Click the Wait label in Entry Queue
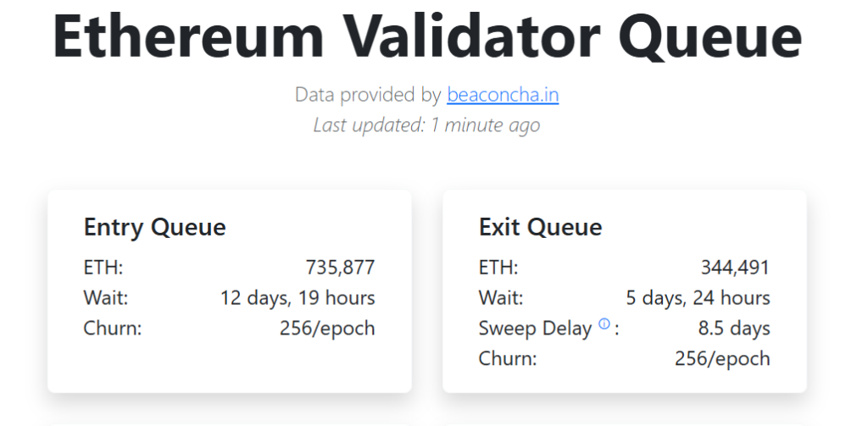The image size is (868, 426). pos(105,298)
